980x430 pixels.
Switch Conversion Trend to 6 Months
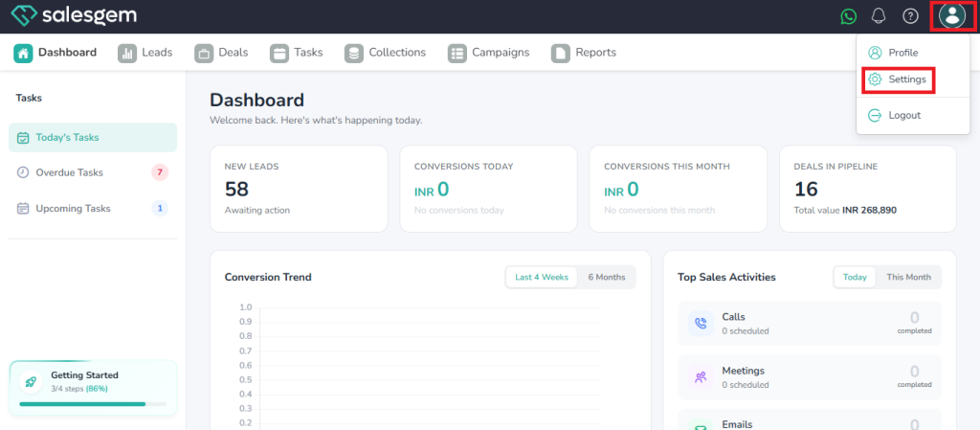click(606, 277)
